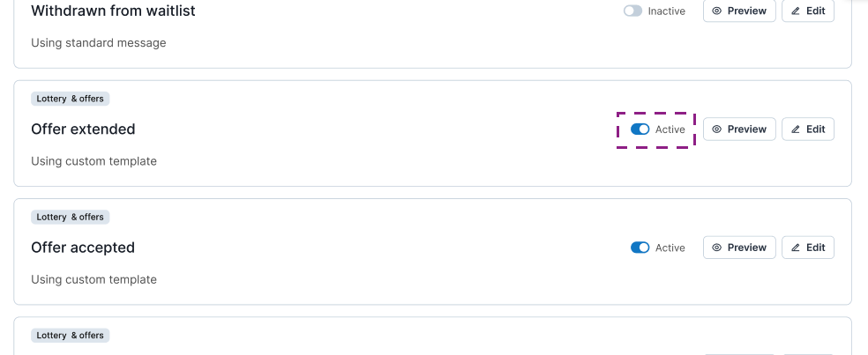Click the "Using standard message" text
Viewport: 868px width, 355px height.
(98, 42)
